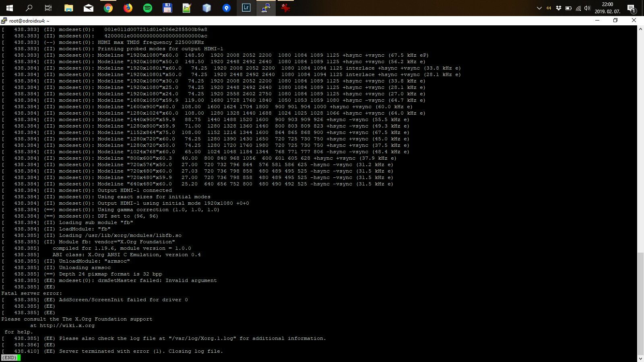644x362 pixels.
Task: Open the red creature app icon
Action: (286, 8)
